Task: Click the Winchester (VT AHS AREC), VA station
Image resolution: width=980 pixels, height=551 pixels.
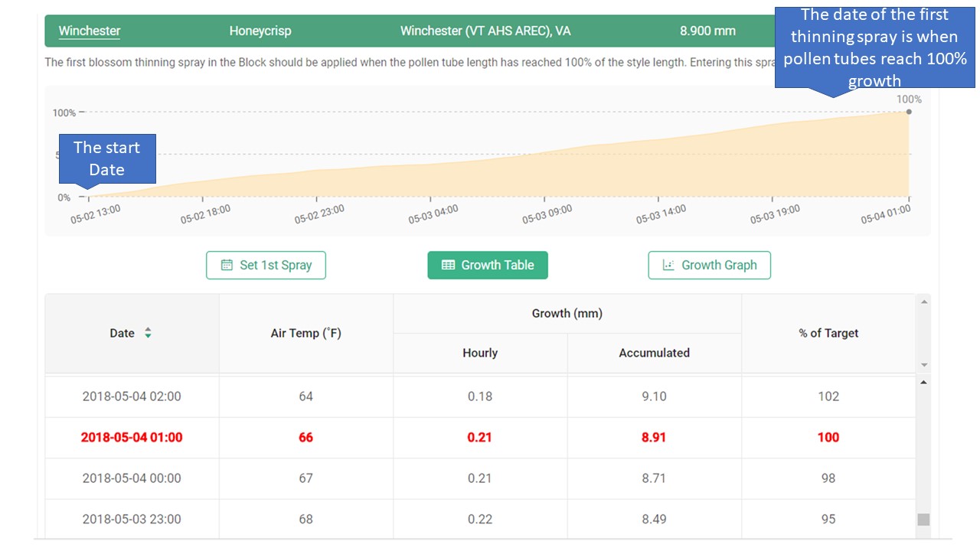Action: click(485, 31)
